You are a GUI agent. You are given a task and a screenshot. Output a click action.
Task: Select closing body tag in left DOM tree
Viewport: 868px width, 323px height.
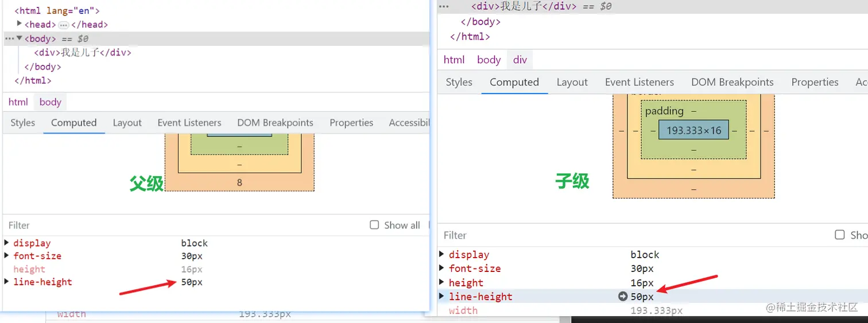[43, 67]
